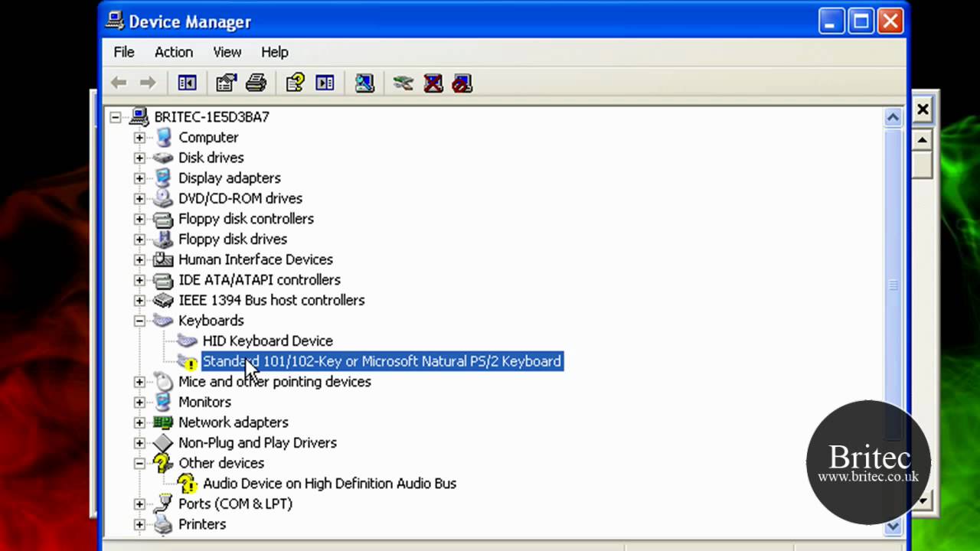The height and width of the screenshot is (551, 980).
Task: Click the Computer category icon
Action: 163,137
